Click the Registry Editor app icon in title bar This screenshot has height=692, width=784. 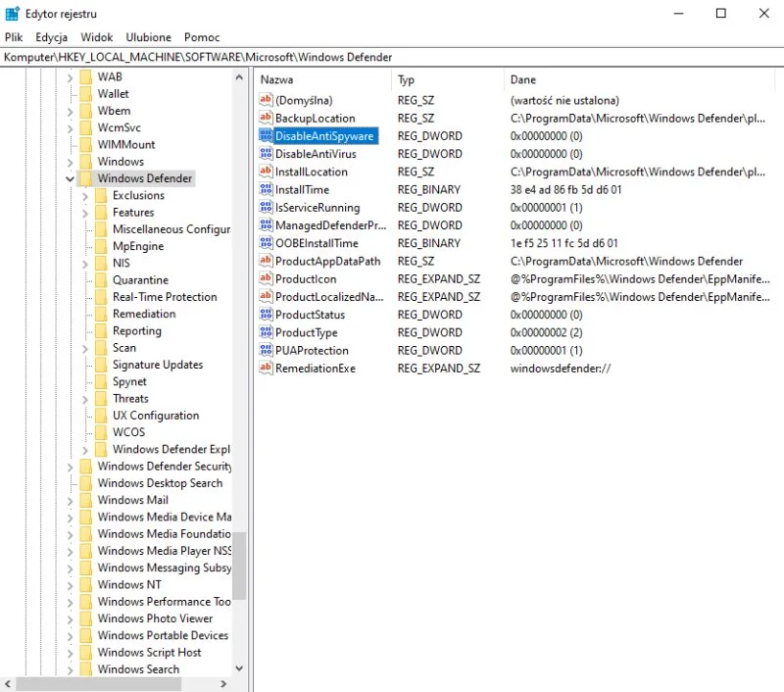[13, 14]
